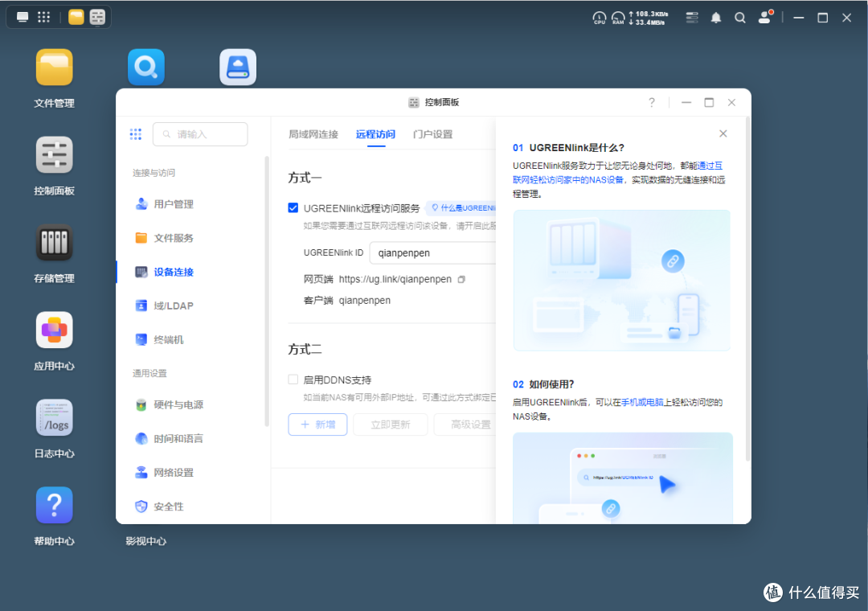The image size is (868, 611).
Task: Click the show desktop icon in top bar
Action: 23,17
